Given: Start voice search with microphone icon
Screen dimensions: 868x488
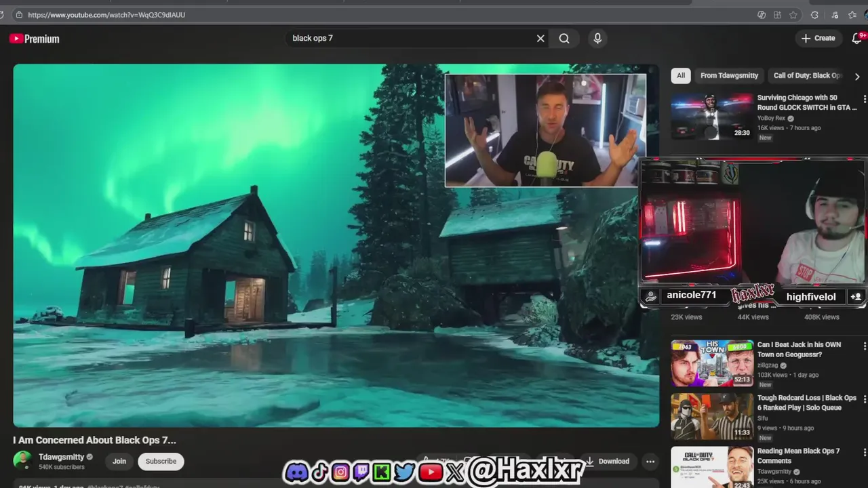Looking at the screenshot, I should tap(597, 39).
